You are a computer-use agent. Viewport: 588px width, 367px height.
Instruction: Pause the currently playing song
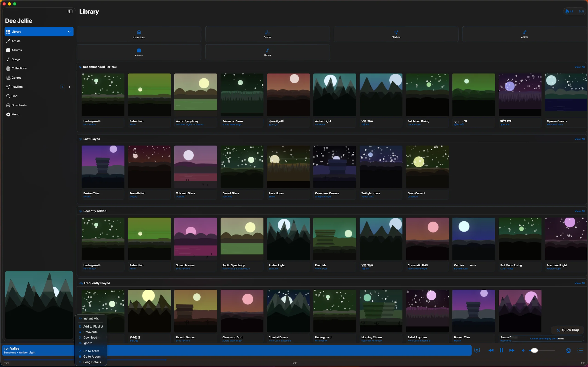501,350
